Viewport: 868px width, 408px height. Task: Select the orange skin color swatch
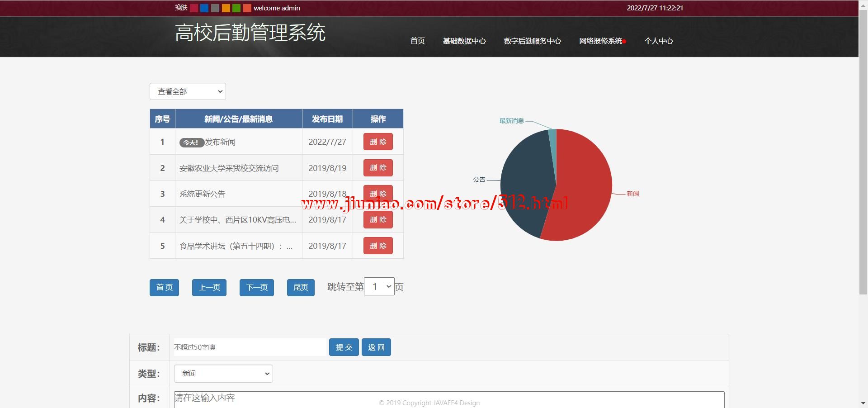(226, 8)
